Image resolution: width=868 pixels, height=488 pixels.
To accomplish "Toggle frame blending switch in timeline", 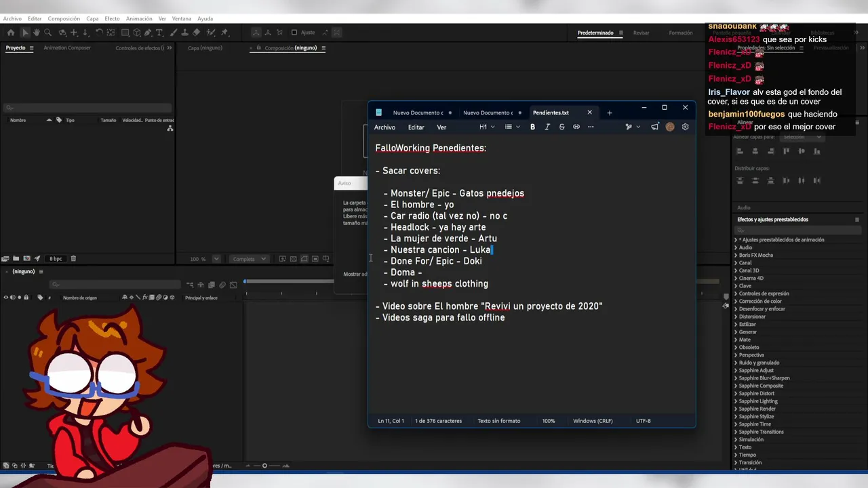I will point(151,298).
